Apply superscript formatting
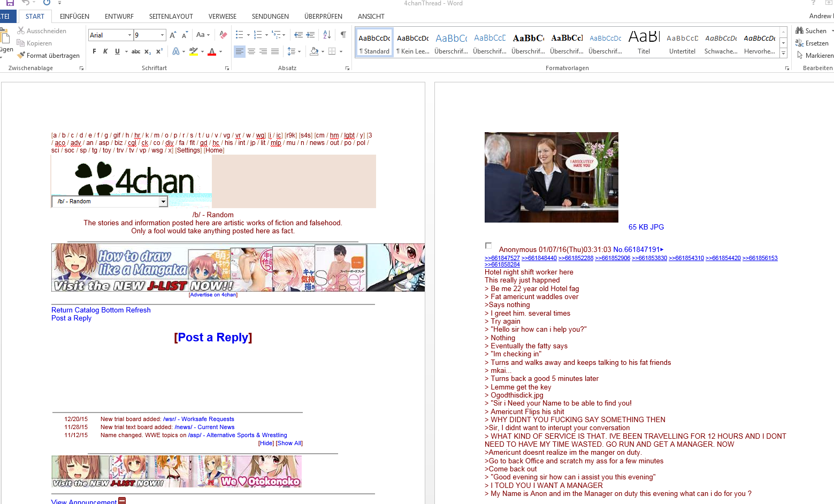This screenshot has height=504, width=834. click(159, 51)
